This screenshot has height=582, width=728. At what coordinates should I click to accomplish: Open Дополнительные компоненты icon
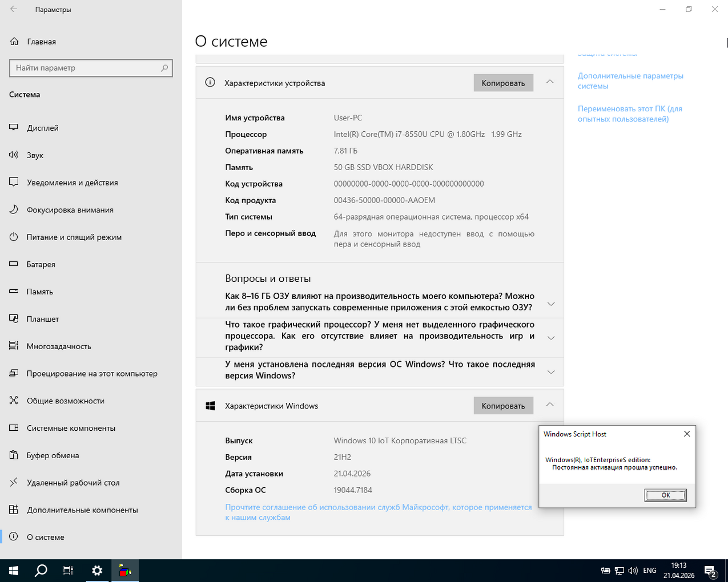tap(14, 510)
